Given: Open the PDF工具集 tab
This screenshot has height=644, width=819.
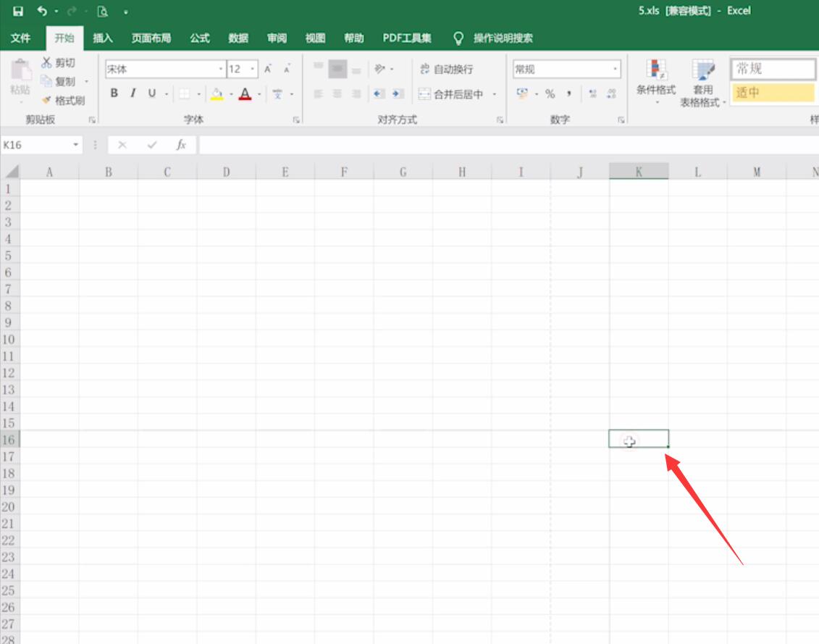Looking at the screenshot, I should point(407,38).
